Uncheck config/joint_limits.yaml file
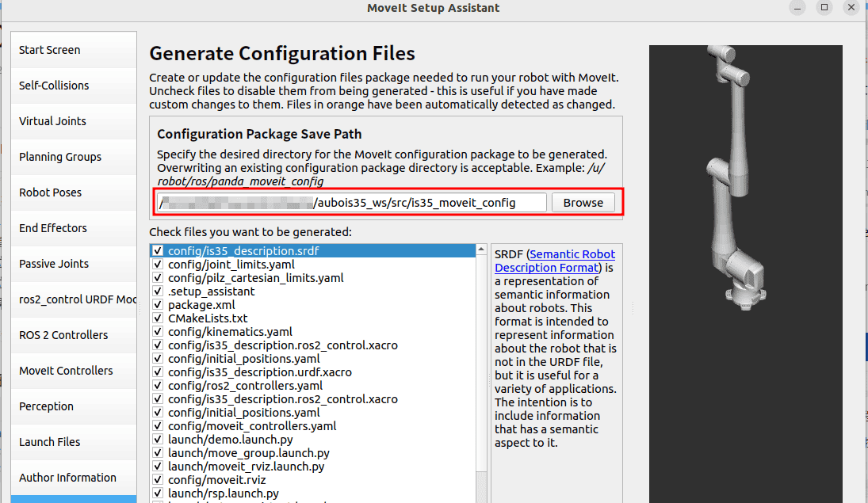Screen dimensions: 868x503 click(158, 265)
